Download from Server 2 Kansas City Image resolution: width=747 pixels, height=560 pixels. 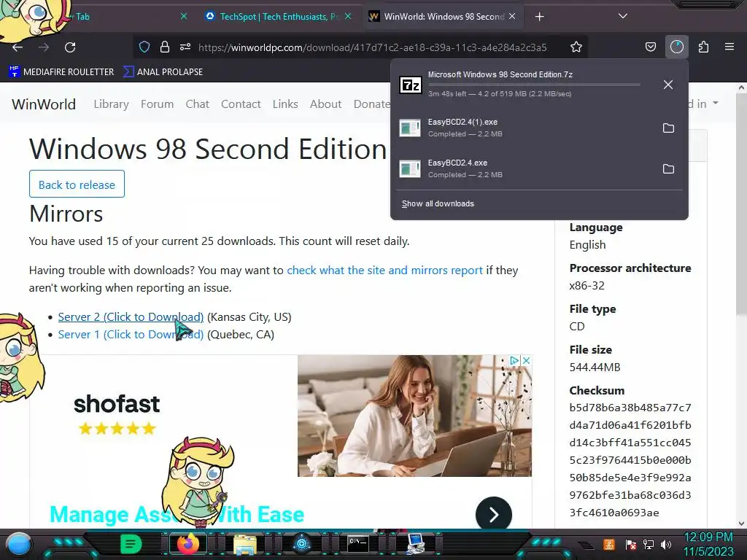[x=131, y=316]
